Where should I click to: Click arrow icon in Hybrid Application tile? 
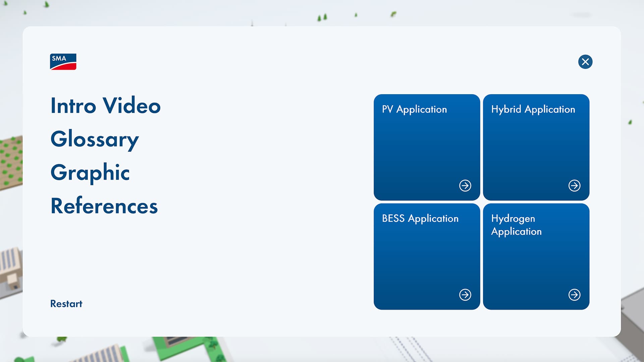coord(574,185)
